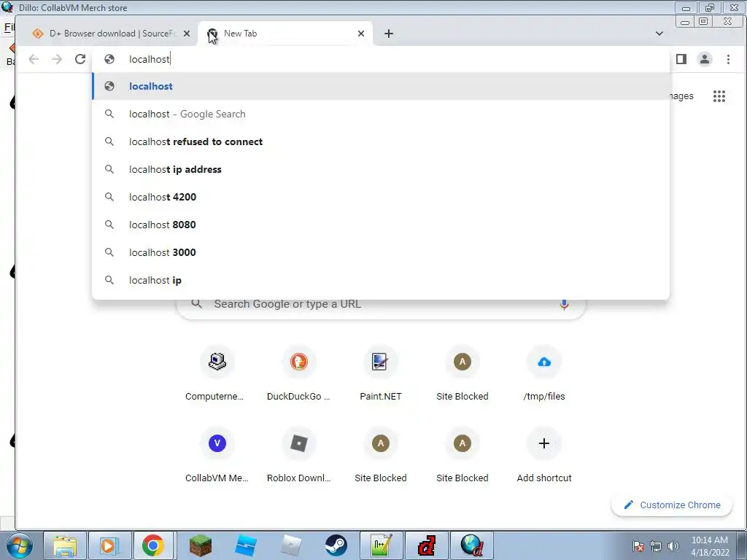Image resolution: width=747 pixels, height=560 pixels.
Task: Close the D+ Browser download tab
Action: point(187,34)
